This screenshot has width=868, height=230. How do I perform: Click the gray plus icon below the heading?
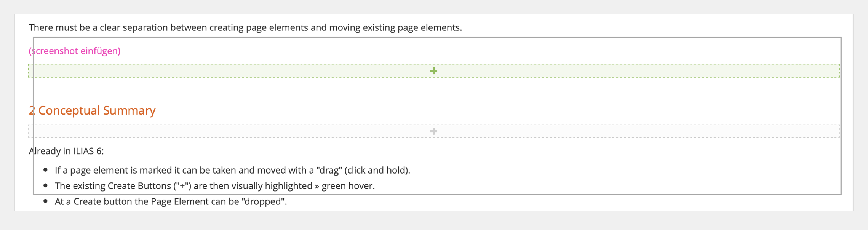click(433, 131)
